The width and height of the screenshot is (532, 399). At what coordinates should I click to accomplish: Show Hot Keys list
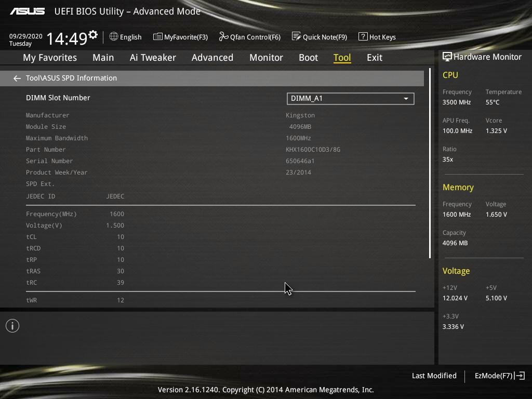point(377,37)
